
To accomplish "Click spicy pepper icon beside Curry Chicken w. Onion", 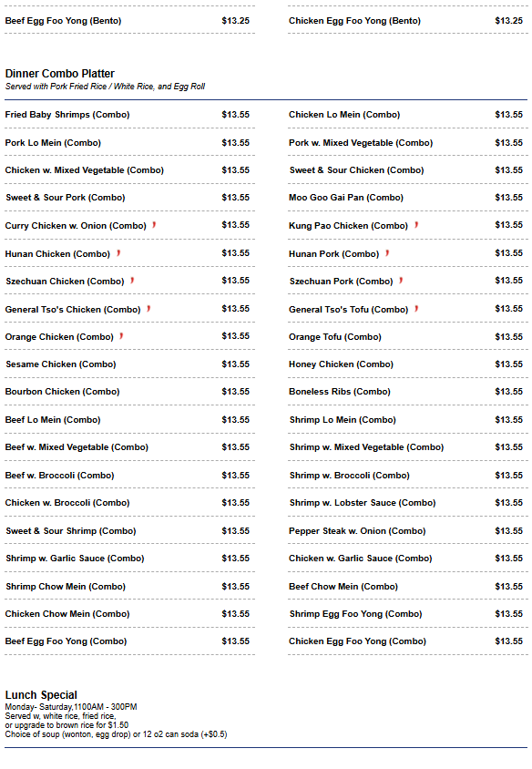I will coord(154,225).
